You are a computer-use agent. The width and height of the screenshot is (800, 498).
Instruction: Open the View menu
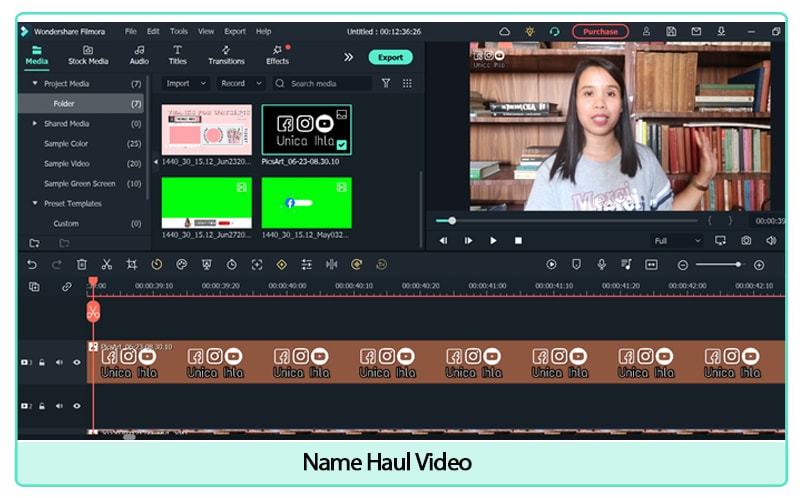206,32
